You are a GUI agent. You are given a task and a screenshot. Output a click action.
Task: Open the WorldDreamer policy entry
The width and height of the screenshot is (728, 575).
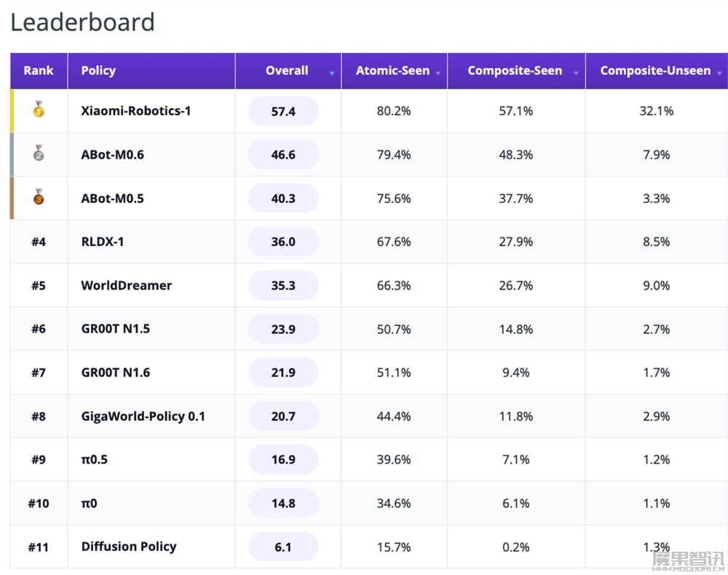126,285
